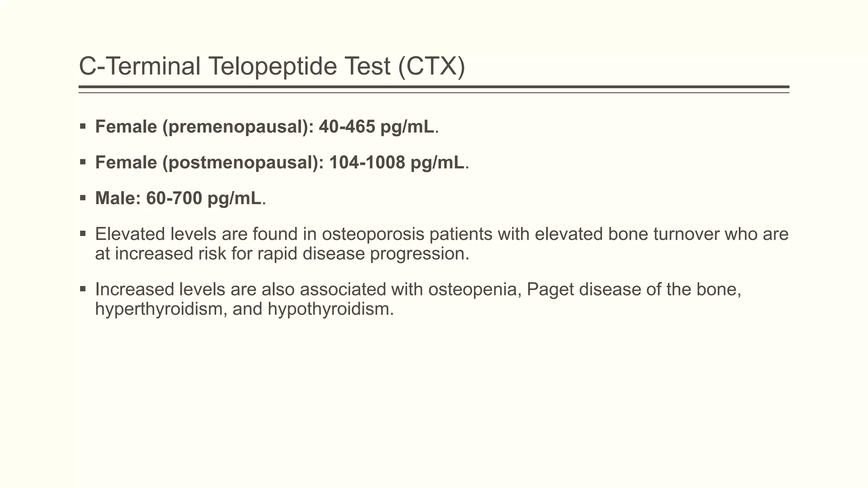The image size is (868, 488).
Task: Select the bullet marker before Female (premenopausal)
Action: point(83,126)
